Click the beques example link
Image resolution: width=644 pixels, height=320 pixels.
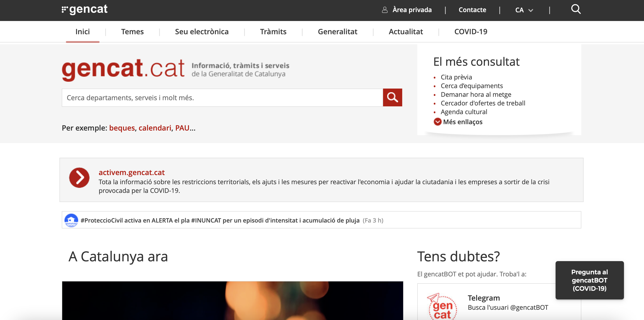point(122,128)
